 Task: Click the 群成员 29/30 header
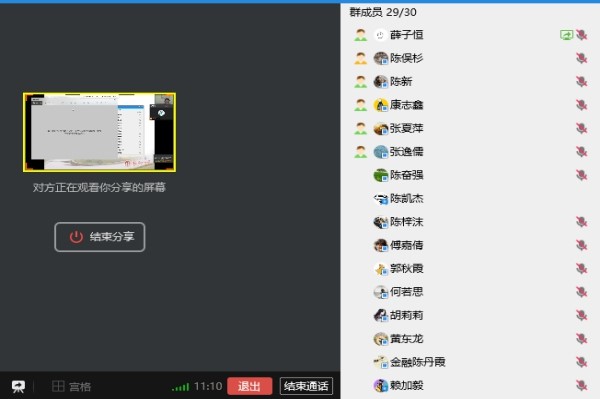tap(383, 12)
